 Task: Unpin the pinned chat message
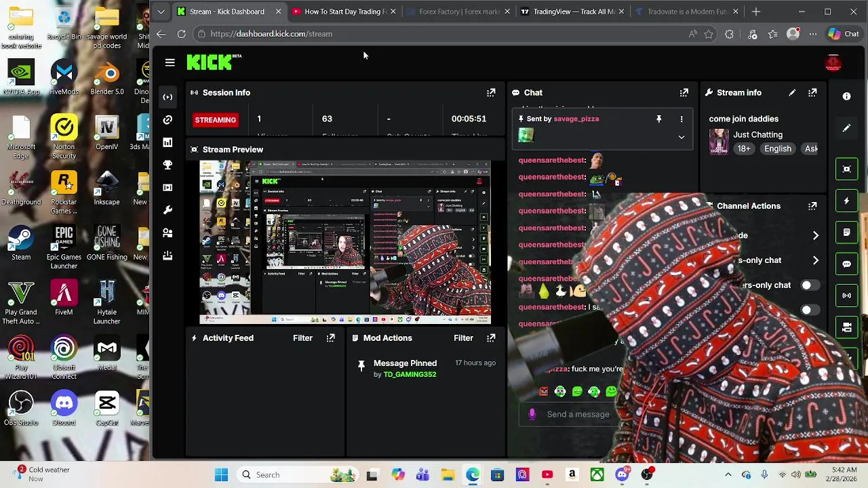tap(658, 119)
